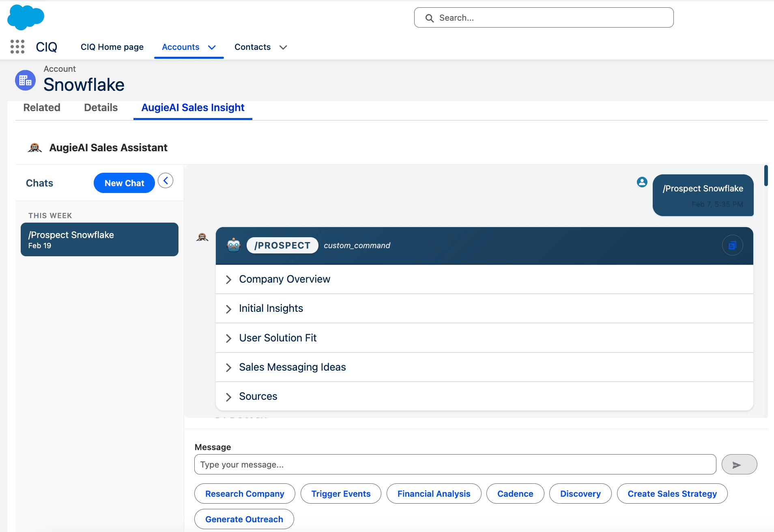The width and height of the screenshot is (774, 532).
Task: Click the user avatar icon beside the message
Action: [x=642, y=182]
